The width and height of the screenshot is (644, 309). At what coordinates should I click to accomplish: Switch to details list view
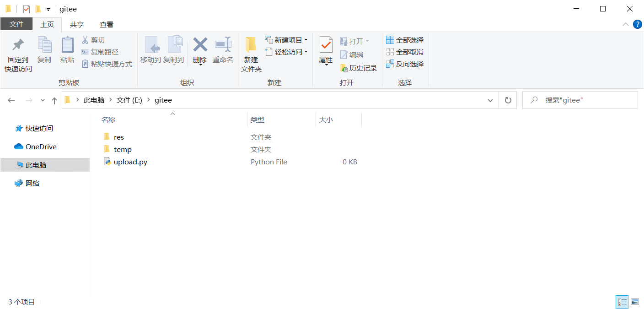[623, 302]
